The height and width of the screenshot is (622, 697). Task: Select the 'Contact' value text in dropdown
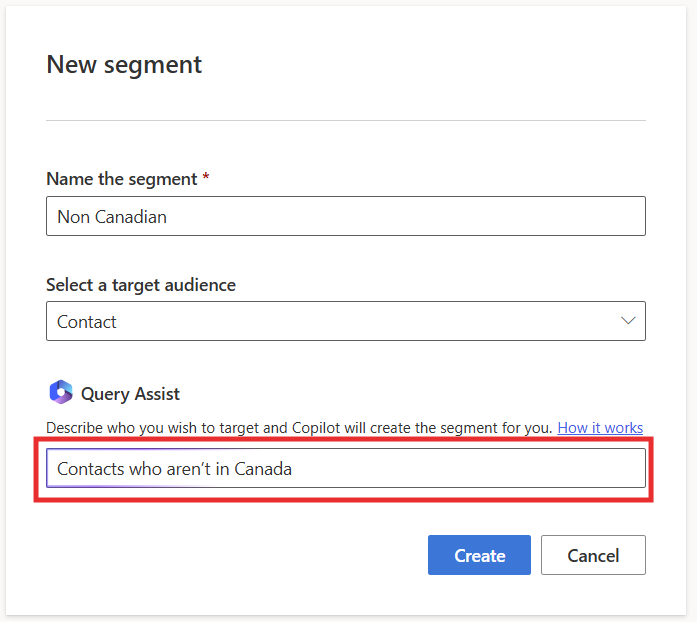[87, 322]
